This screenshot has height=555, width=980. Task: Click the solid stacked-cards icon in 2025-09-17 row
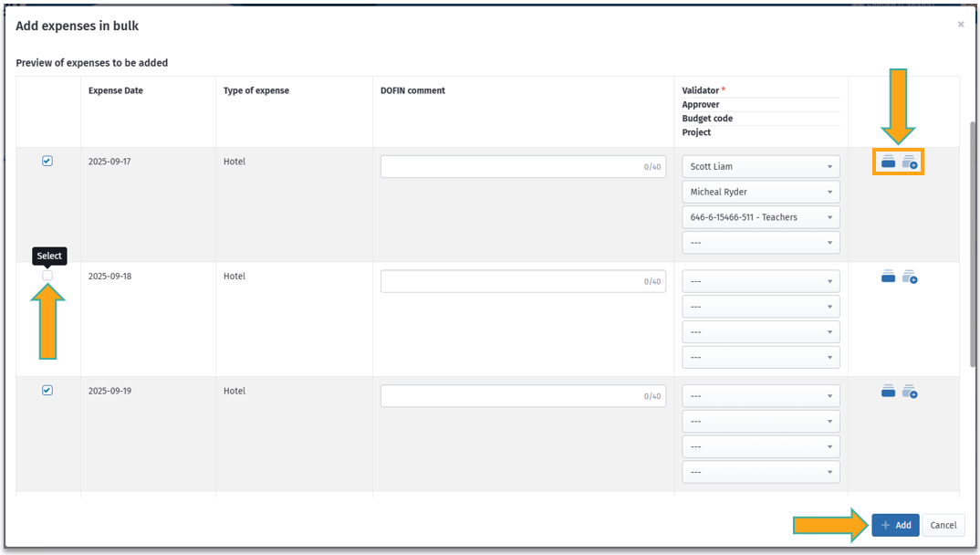(888, 162)
